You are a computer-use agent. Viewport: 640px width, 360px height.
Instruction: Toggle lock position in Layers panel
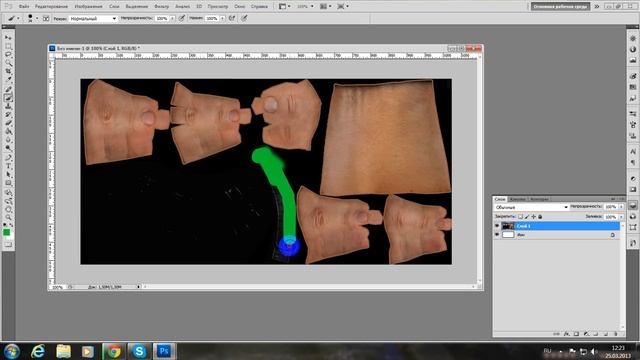click(533, 217)
